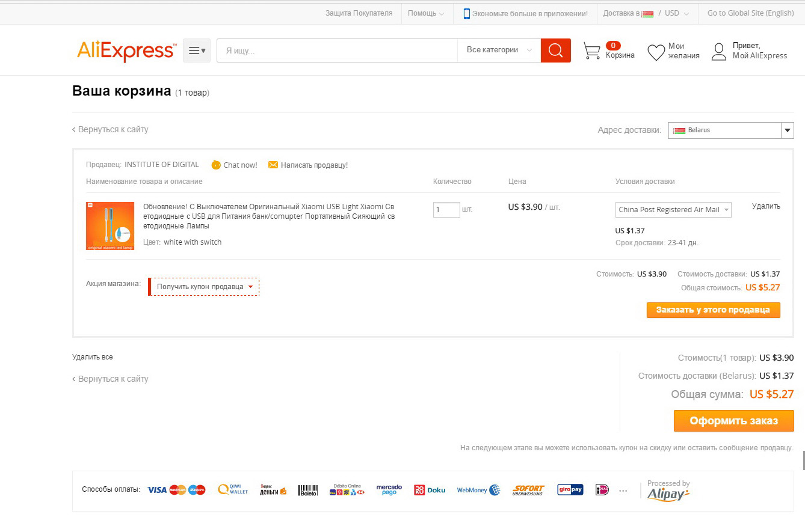The image size is (805, 532).
Task: Click the quantity input box
Action: pos(446,210)
